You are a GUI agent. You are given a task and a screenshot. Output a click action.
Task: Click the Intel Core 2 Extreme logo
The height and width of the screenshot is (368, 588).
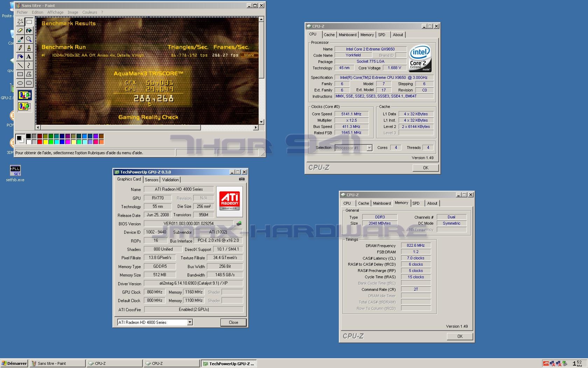point(420,59)
